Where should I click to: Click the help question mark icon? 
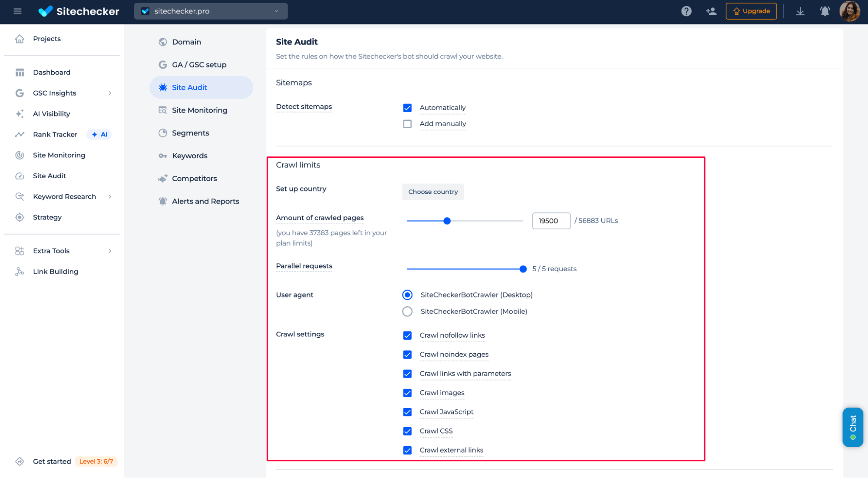click(686, 11)
